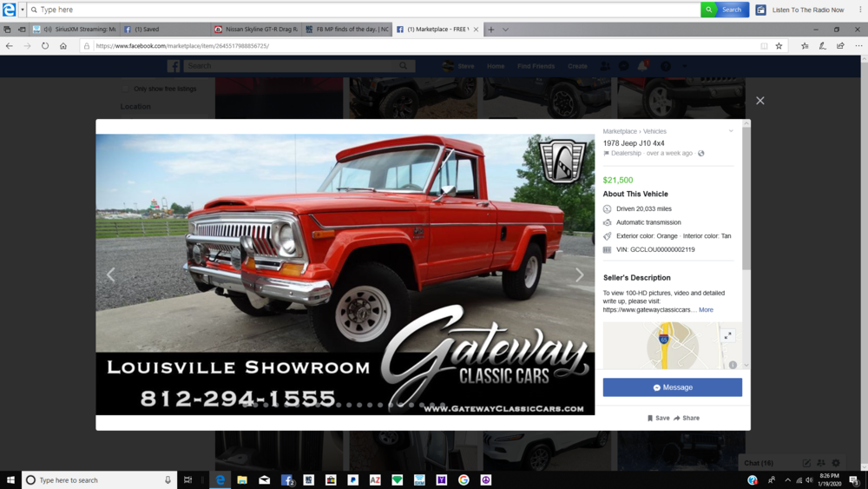Open the location map thumbnail
This screenshot has width=868, height=489.
(672, 346)
